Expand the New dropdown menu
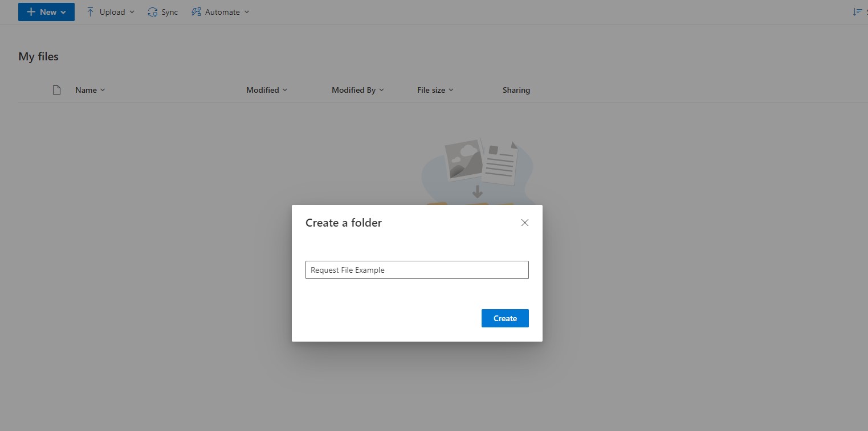The width and height of the screenshot is (868, 431). pyautogui.click(x=46, y=11)
